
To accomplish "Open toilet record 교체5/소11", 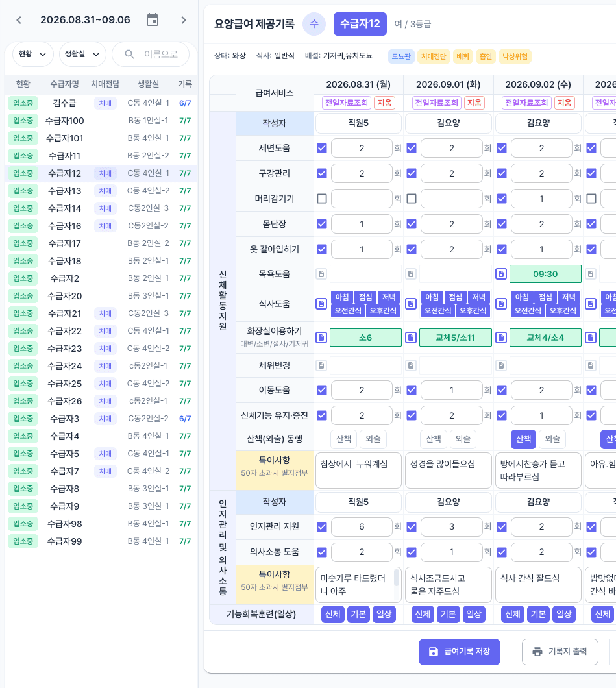I will [x=456, y=338].
